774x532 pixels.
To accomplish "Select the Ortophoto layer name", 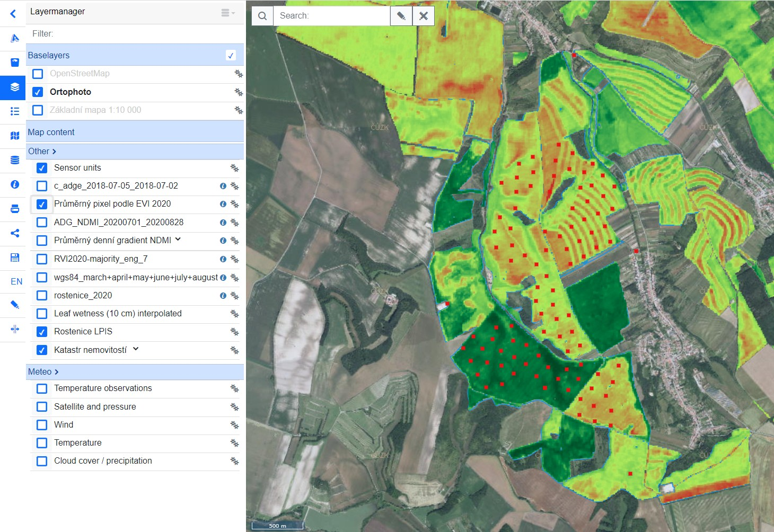I will pos(71,92).
